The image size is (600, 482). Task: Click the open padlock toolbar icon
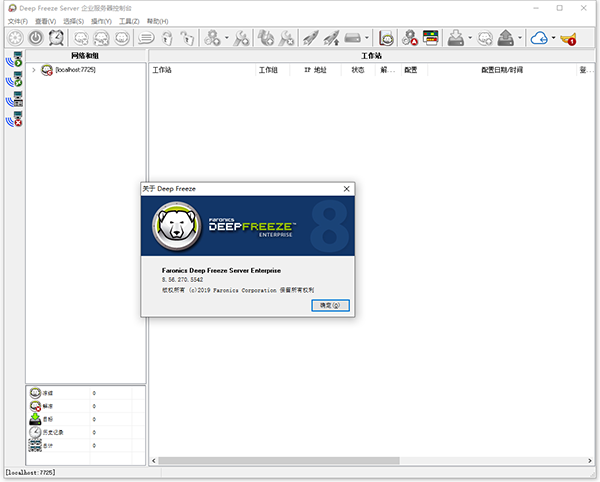point(187,38)
